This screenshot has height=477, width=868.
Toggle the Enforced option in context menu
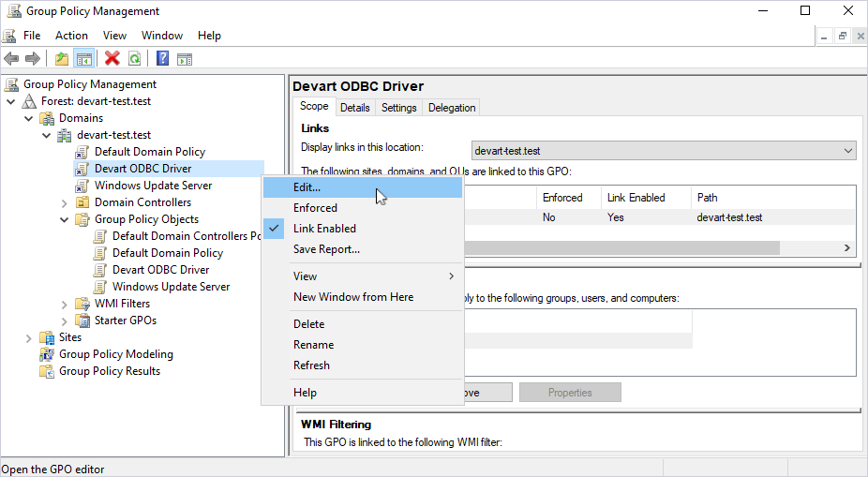[x=315, y=208]
